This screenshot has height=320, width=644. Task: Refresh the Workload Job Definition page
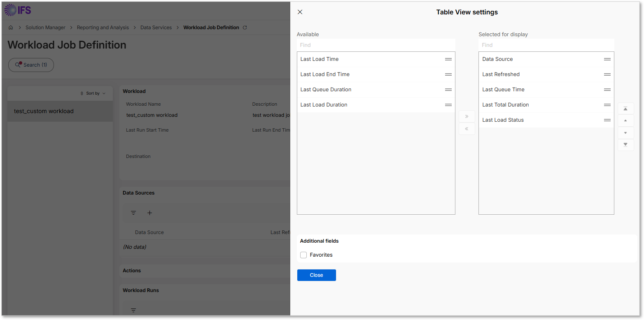[x=245, y=28]
